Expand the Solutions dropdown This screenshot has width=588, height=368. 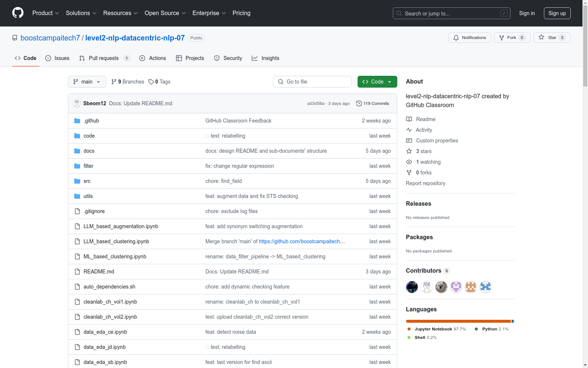point(81,13)
